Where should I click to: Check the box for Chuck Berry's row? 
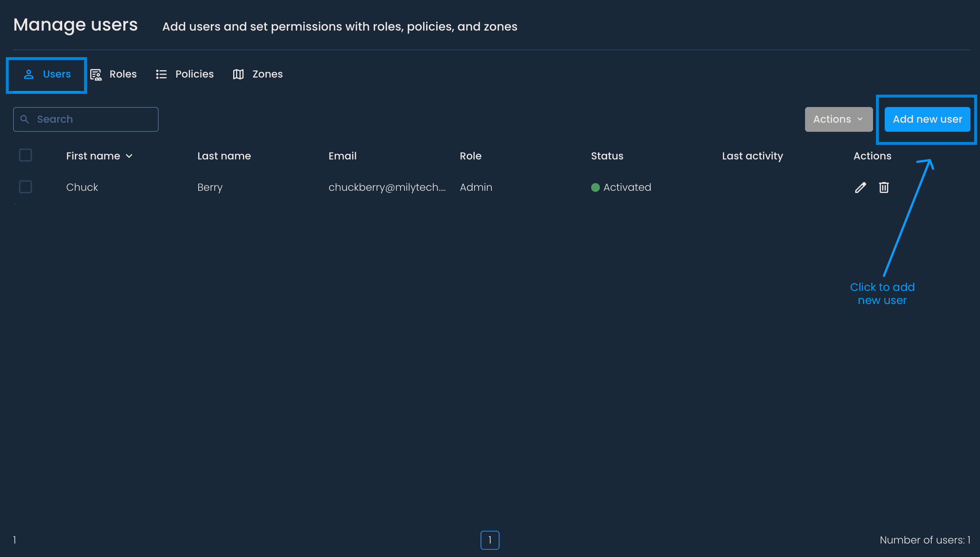tap(25, 187)
